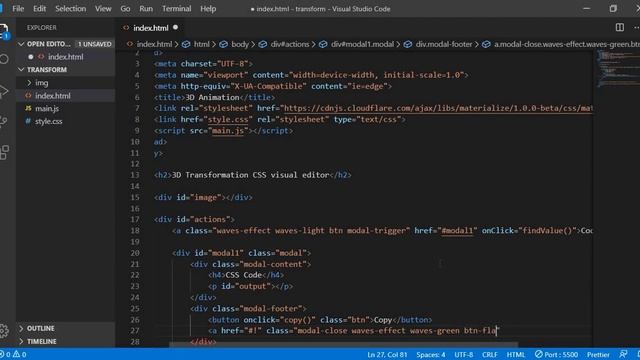
Task: Select index.html in the TRANSFORM folder
Action: (x=52, y=96)
